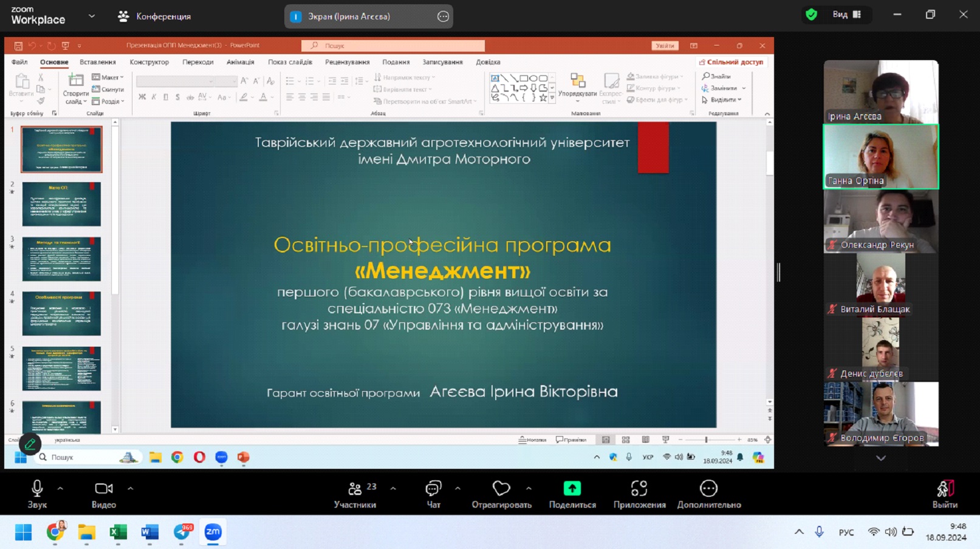The height and width of the screenshot is (549, 980).
Task: Open the font color swatch (A)
Action: point(263,97)
